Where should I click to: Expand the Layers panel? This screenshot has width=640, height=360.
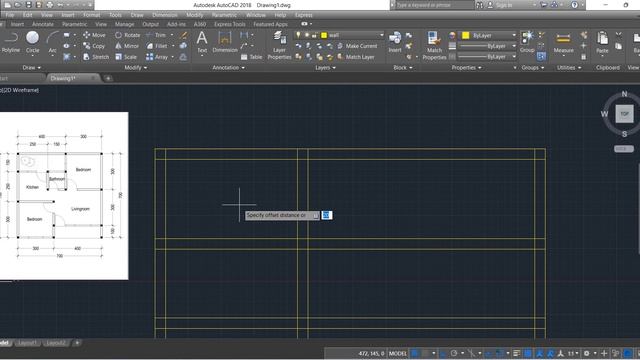point(325,67)
